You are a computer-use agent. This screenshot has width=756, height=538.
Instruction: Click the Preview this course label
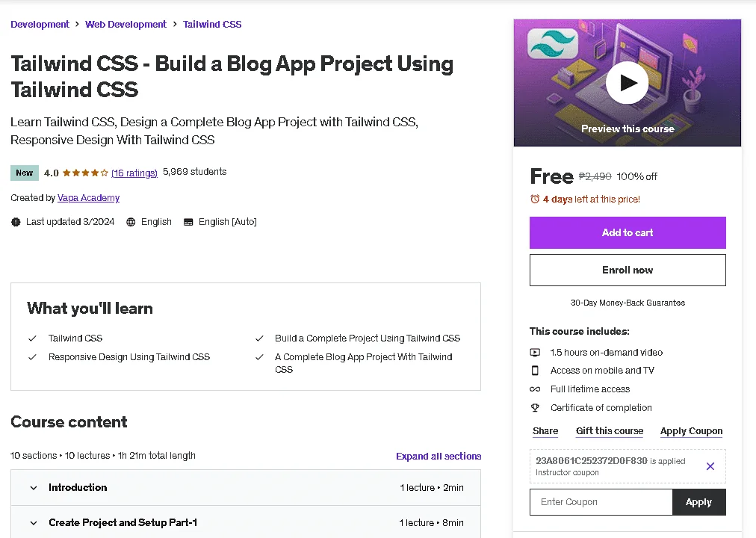click(x=628, y=129)
